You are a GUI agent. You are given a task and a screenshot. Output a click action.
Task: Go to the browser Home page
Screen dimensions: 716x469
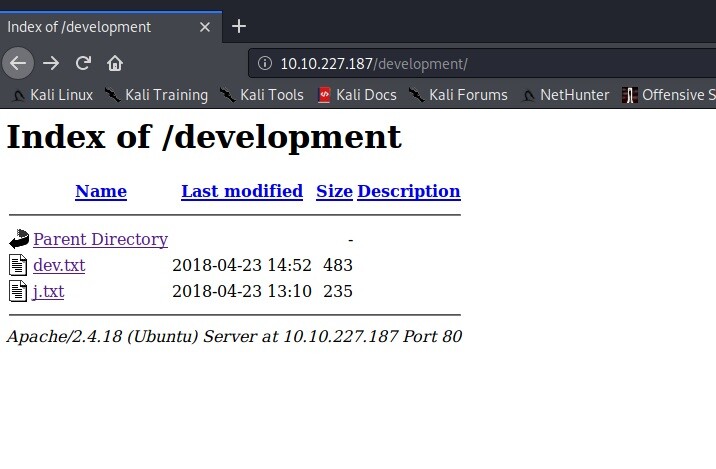point(115,64)
